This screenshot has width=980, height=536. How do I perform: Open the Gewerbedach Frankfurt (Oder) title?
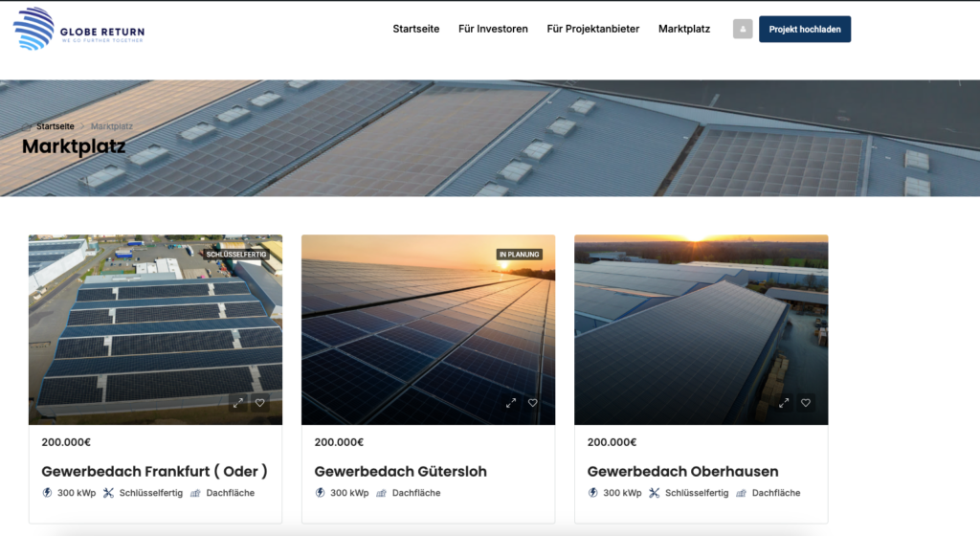tap(154, 471)
